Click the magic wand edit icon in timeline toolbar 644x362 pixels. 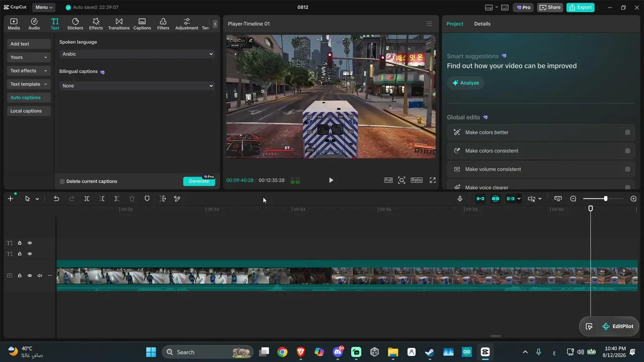point(177,199)
